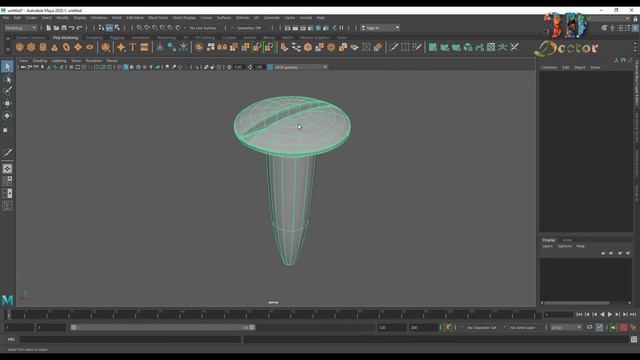Screen dimensions: 640x360
Task: Toggle the Channel Box panel visibility icon
Action: tap(636, 28)
